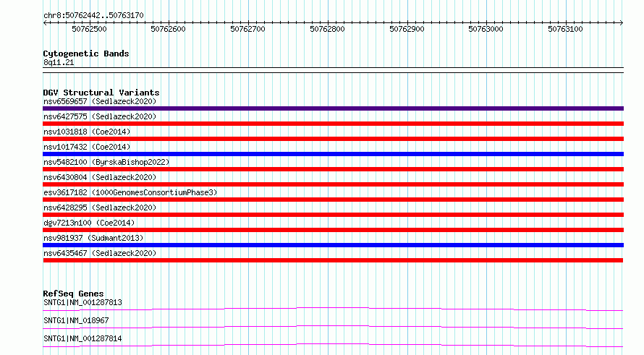
Task: Click the blue nsv981937 variant bar
Action: (333, 245)
